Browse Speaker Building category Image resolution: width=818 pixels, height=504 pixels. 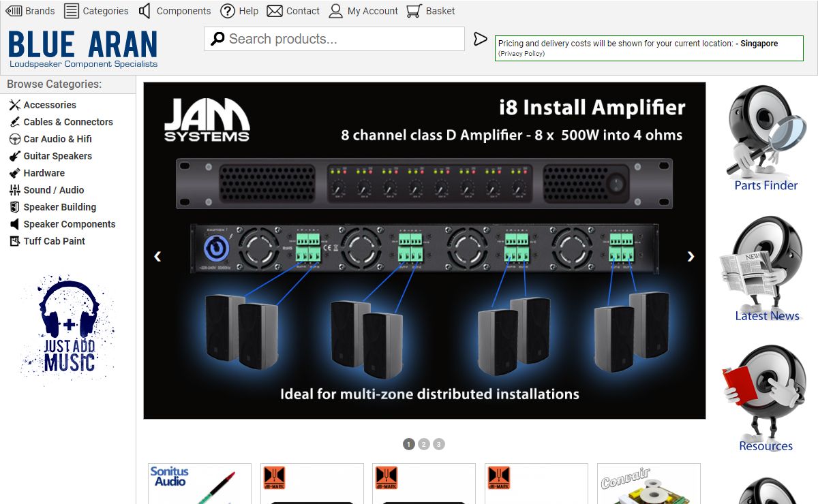[52, 207]
